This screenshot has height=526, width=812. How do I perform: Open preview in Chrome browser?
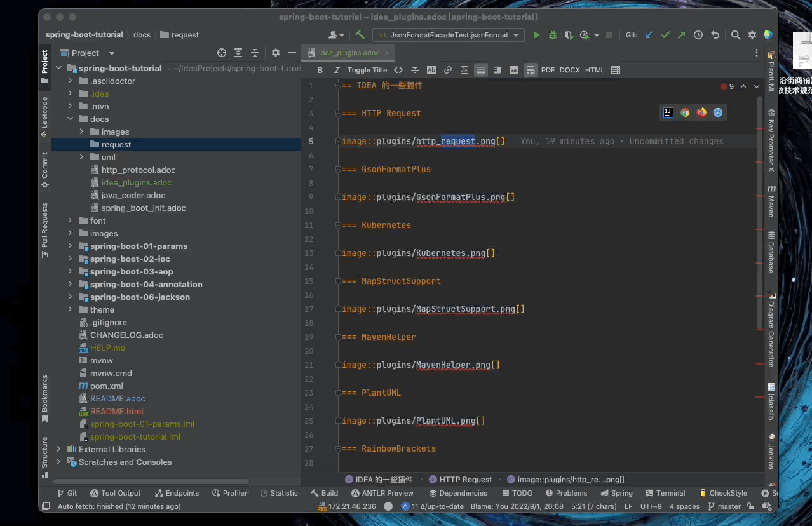(685, 112)
